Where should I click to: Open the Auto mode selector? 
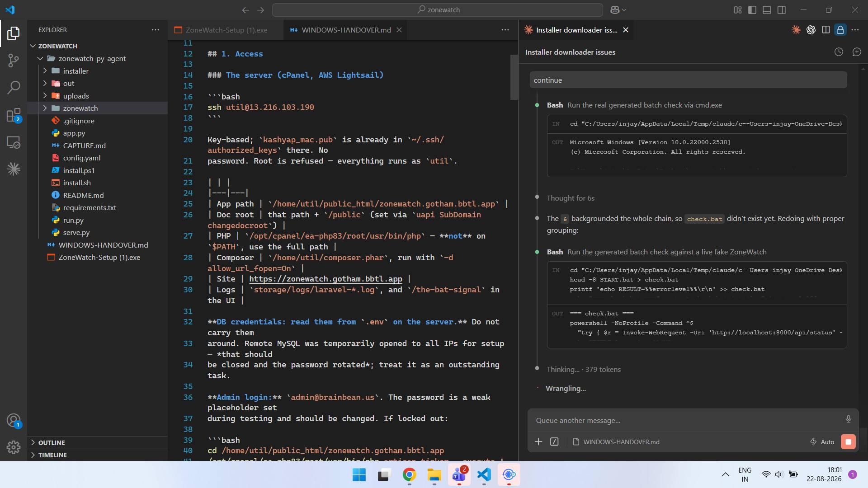point(822,442)
